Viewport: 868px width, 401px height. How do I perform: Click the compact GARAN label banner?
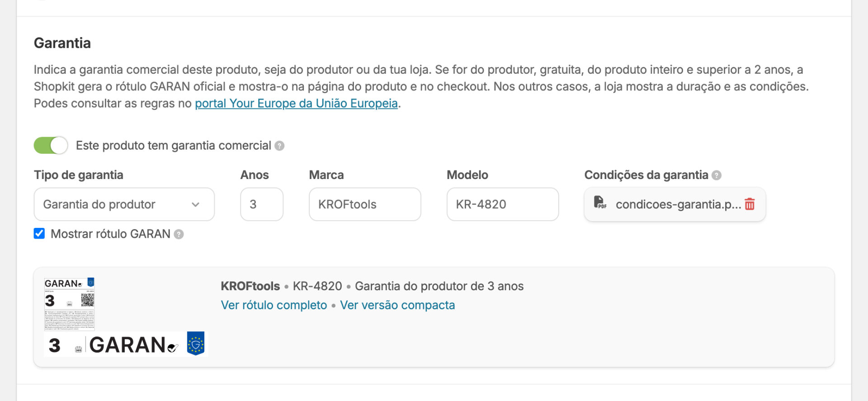(126, 344)
